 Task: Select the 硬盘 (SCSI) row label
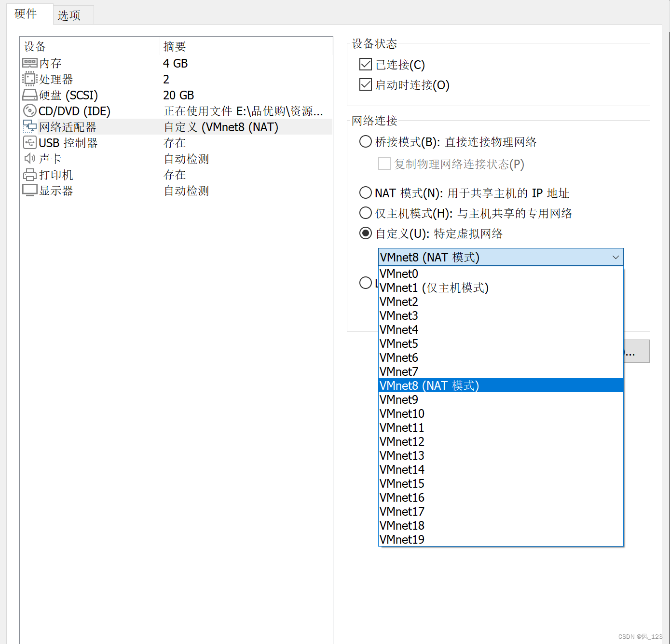tap(68, 95)
